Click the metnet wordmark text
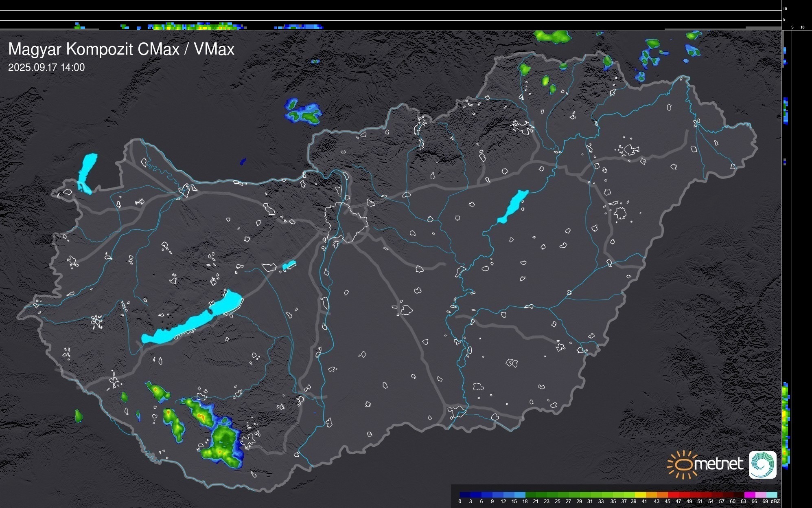Screen dimensions: 812x508 coord(719,464)
